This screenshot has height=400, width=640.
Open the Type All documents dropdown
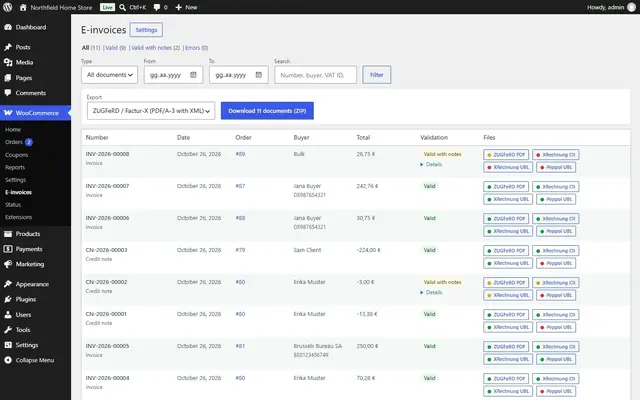(x=109, y=75)
